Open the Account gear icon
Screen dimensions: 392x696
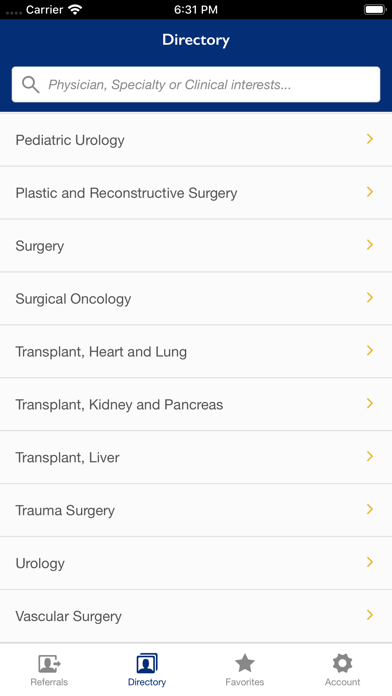coord(342,664)
